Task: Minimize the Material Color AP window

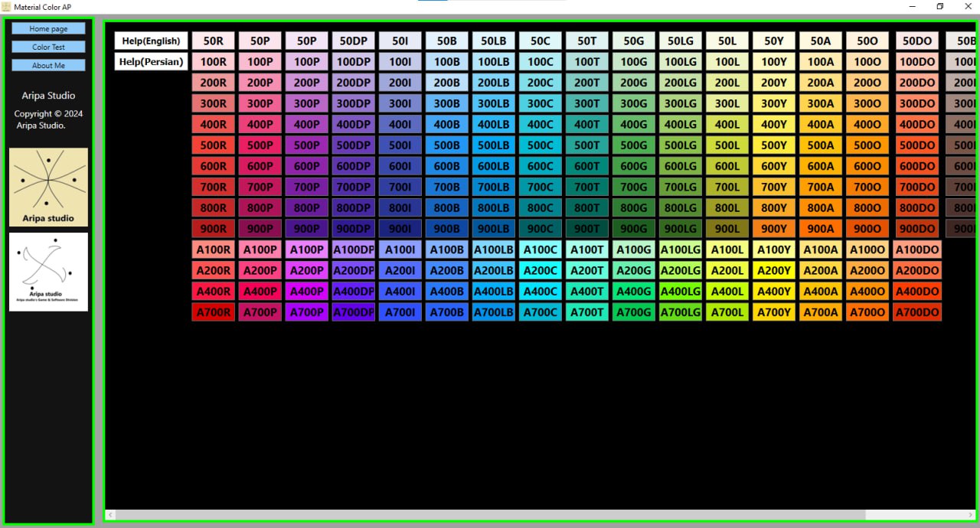Action: click(x=913, y=6)
